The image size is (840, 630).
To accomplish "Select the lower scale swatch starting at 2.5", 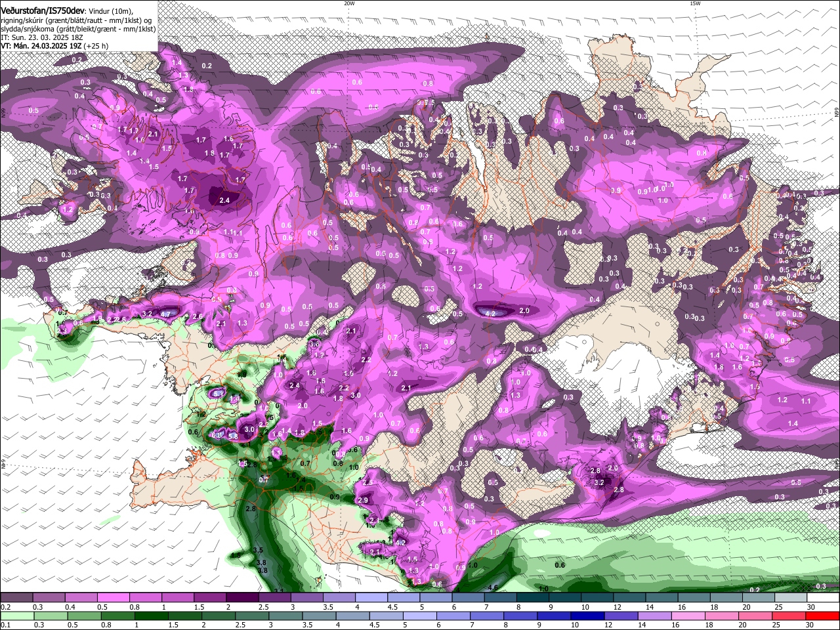I will [x=253, y=616].
